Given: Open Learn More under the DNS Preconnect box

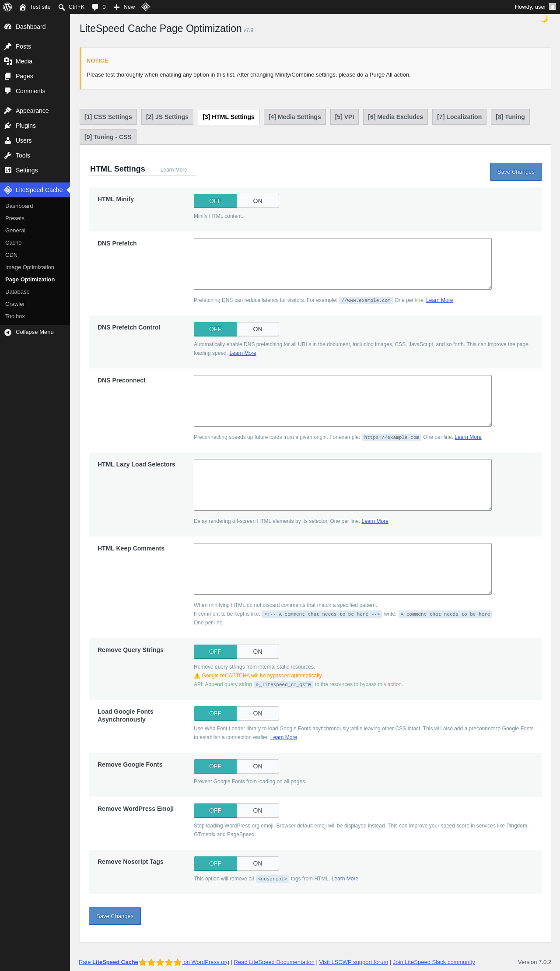Looking at the screenshot, I should 468,437.
